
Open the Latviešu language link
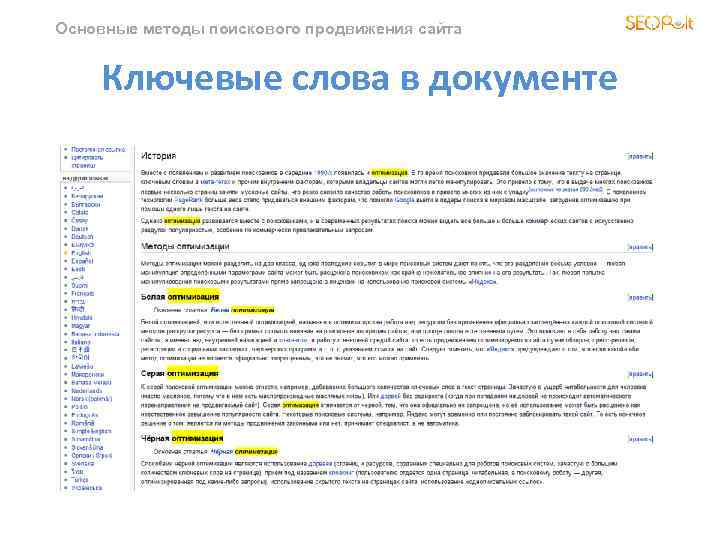pos(82,366)
